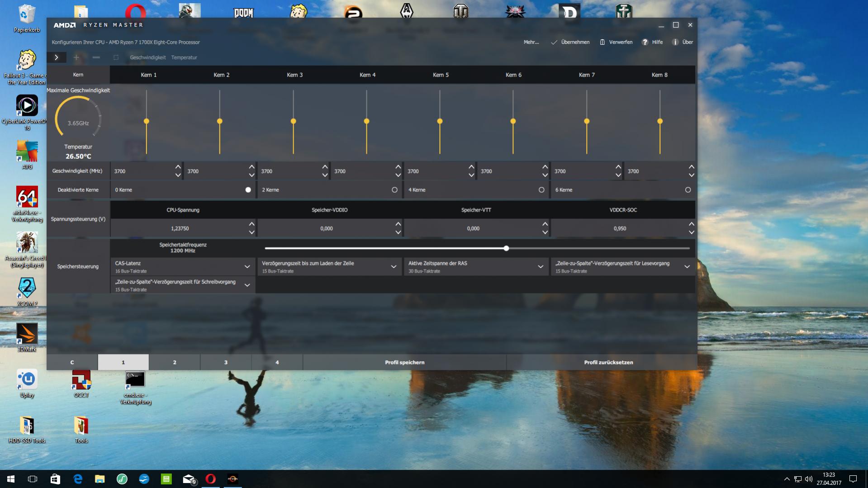Decrease Kern 2 speed with down arrow
Image resolution: width=868 pixels, height=488 pixels.
tap(251, 175)
